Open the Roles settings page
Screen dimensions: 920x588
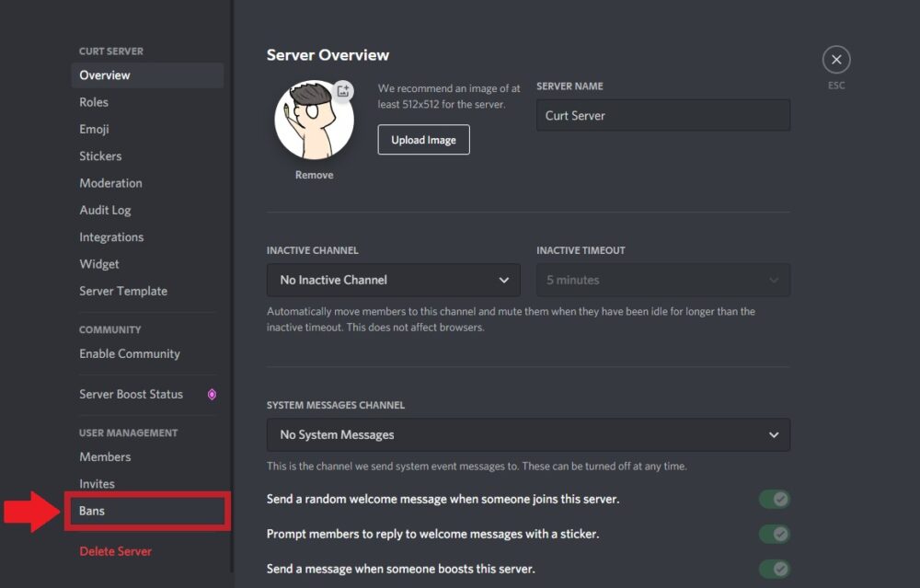click(x=94, y=102)
